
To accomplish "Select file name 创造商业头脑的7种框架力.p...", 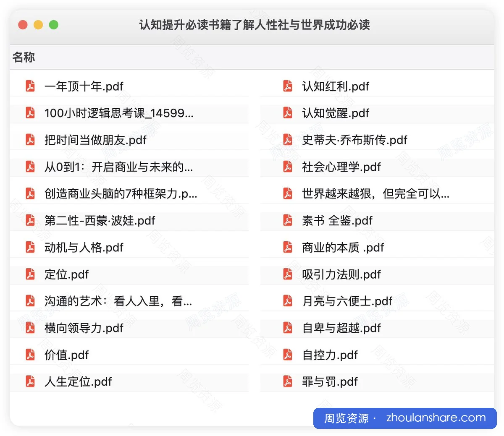I will pos(121,194).
